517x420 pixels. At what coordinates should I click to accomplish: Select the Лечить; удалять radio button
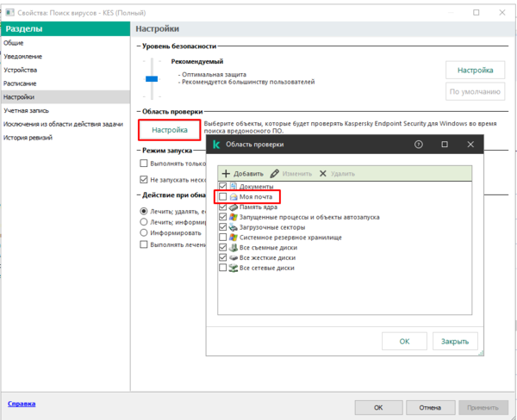point(143,211)
